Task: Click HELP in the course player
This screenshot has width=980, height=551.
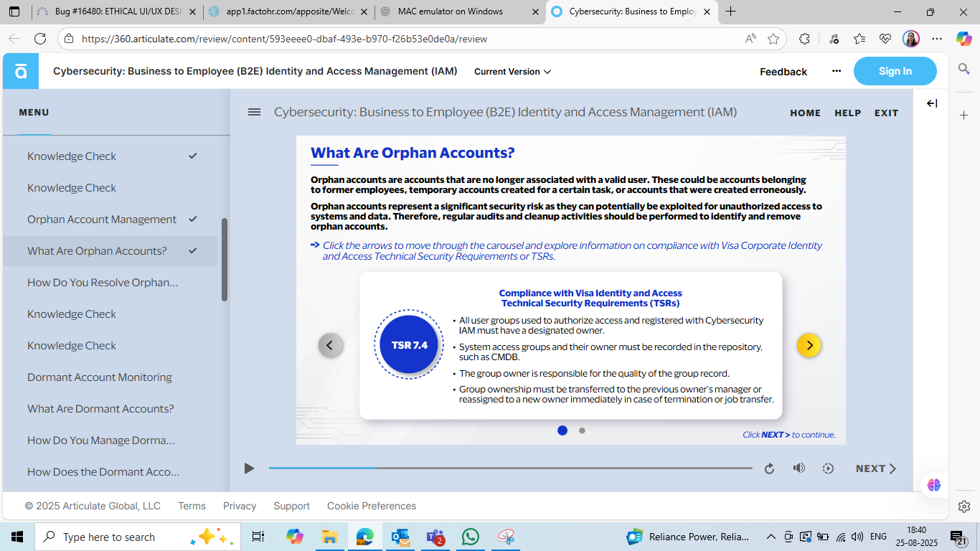Action: [847, 113]
